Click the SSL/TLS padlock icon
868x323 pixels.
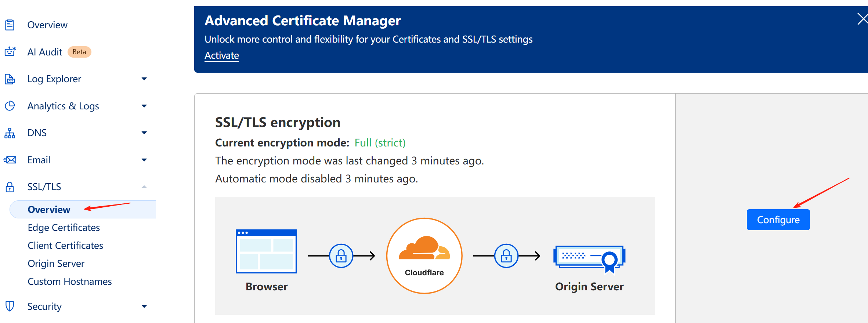click(x=10, y=187)
